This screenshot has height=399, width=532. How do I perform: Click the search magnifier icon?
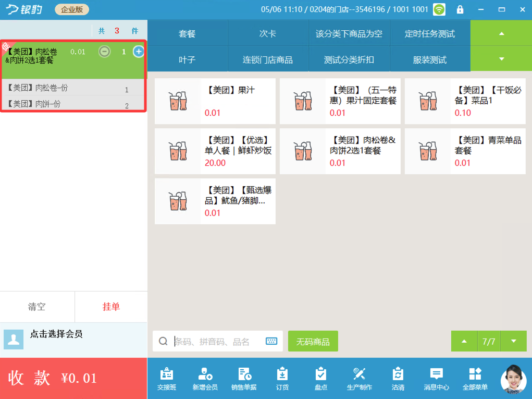[x=163, y=341]
